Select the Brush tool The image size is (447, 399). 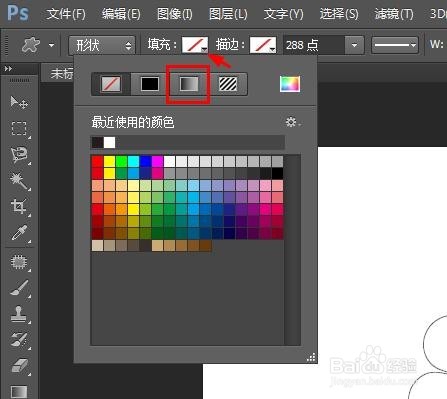(19, 288)
